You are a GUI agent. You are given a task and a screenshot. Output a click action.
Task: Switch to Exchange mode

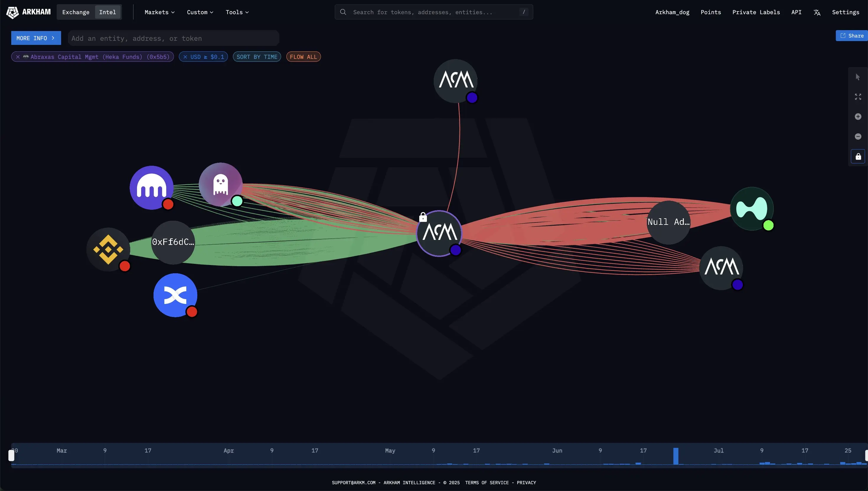pos(76,12)
